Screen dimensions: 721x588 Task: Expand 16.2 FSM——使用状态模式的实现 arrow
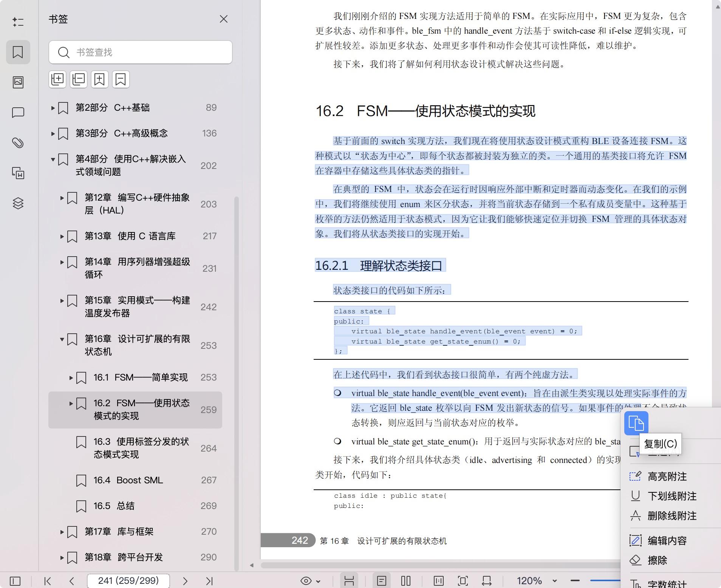71,403
